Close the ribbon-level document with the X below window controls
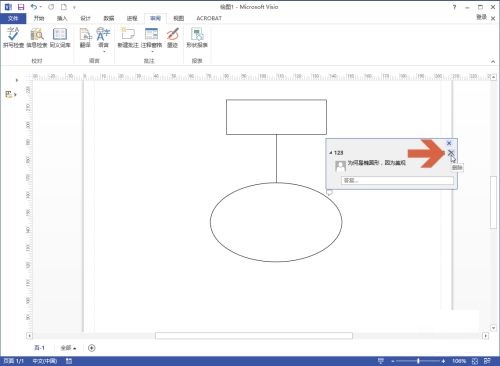Viewport: 500px width, 366px height. [x=493, y=19]
